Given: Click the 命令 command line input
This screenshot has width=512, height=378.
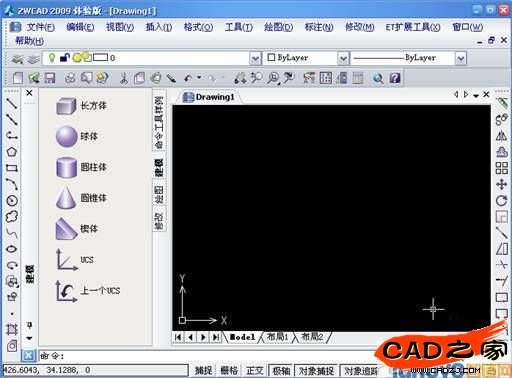Looking at the screenshot, I should [x=207, y=356].
